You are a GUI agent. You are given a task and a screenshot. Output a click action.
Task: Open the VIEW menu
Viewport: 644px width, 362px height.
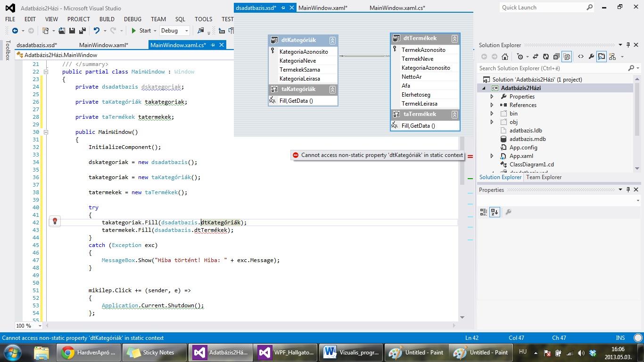(51, 19)
